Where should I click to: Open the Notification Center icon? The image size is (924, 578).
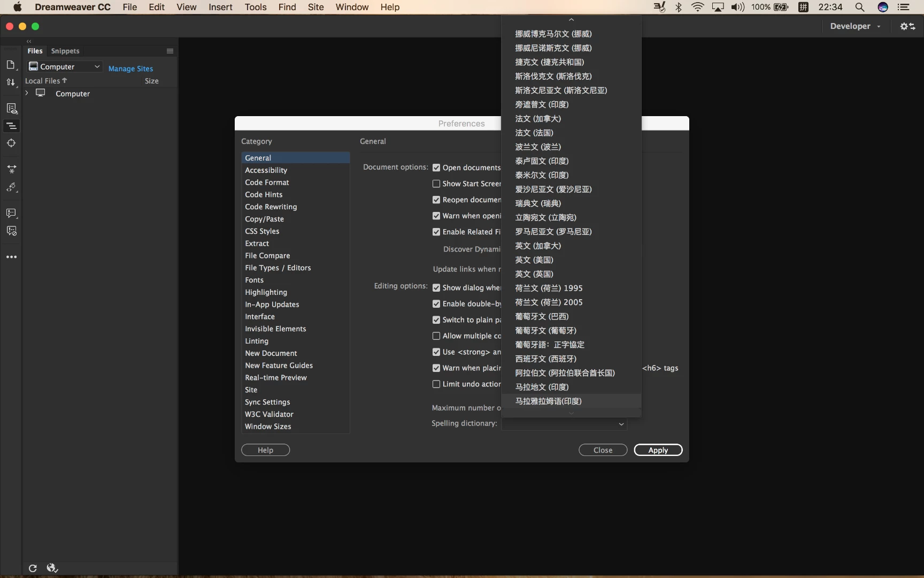(x=904, y=7)
